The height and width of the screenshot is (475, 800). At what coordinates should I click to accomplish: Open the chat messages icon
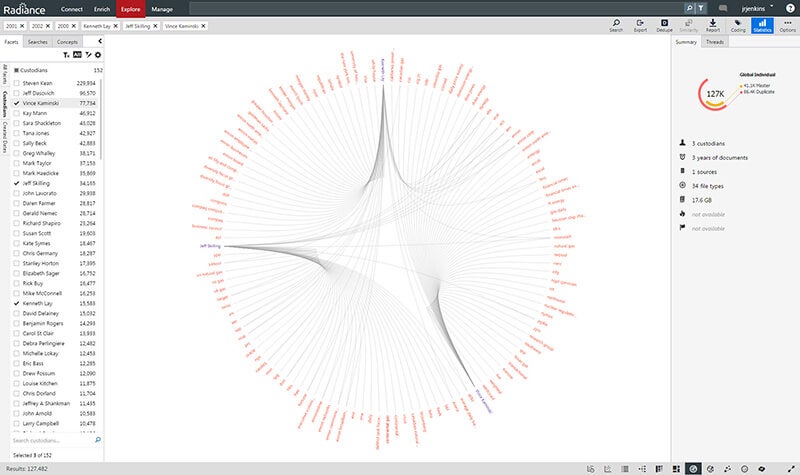tap(722, 9)
